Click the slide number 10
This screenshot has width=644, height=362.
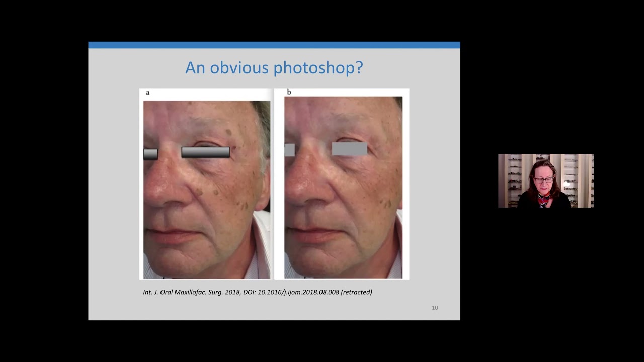pyautogui.click(x=435, y=308)
